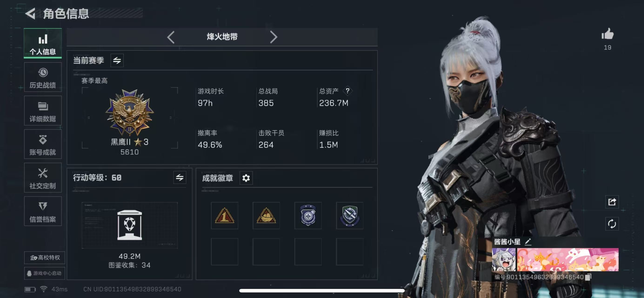Switch to previous mode before 烽火地带
The width and height of the screenshot is (644, 298).
tap(171, 37)
